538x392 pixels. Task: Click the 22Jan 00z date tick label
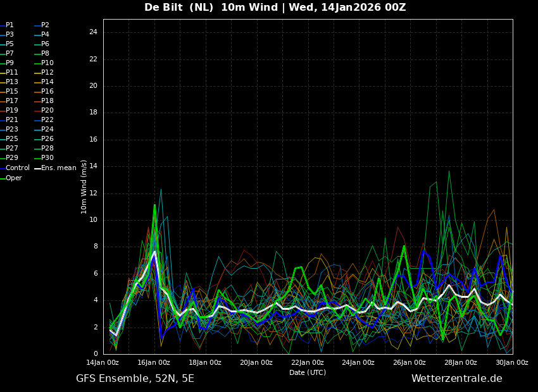(x=308, y=362)
